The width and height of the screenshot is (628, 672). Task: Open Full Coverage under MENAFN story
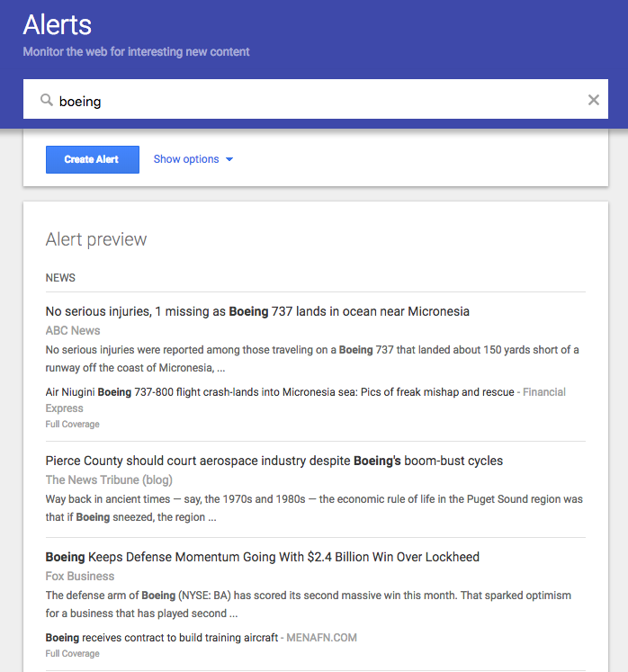pyautogui.click(x=73, y=654)
